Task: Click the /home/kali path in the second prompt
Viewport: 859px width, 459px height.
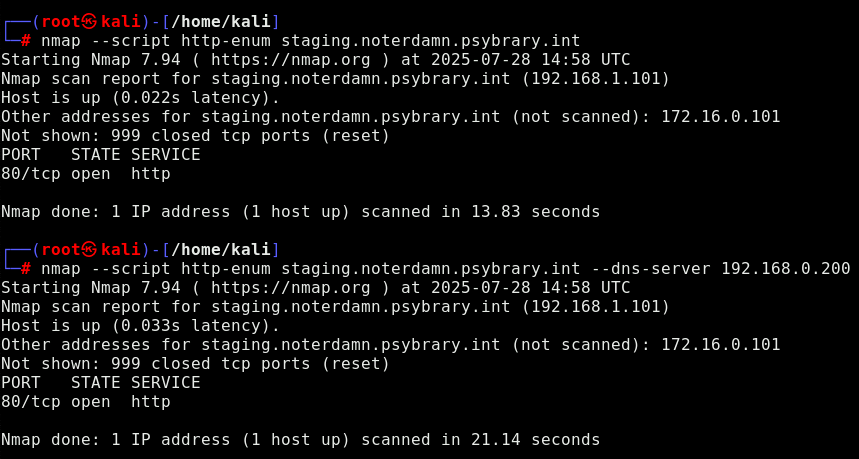Action: tap(221, 250)
